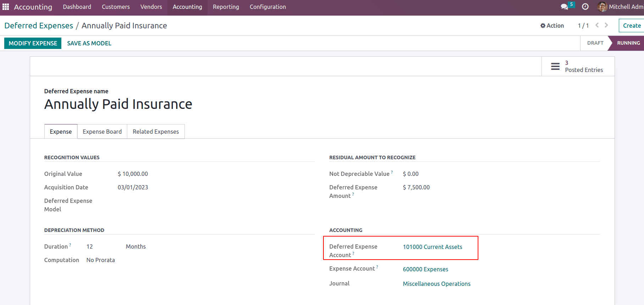
Task: Click Save As Model button
Action: pos(89,43)
